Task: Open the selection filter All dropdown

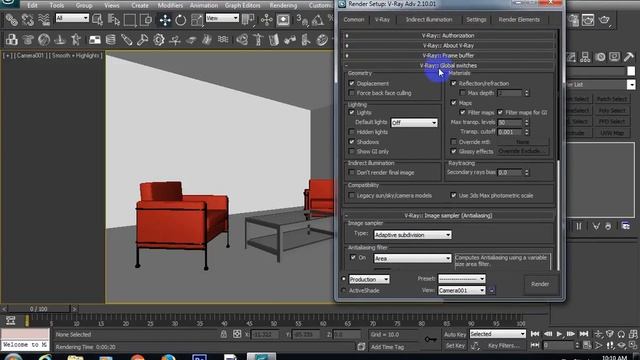Action: point(72,18)
